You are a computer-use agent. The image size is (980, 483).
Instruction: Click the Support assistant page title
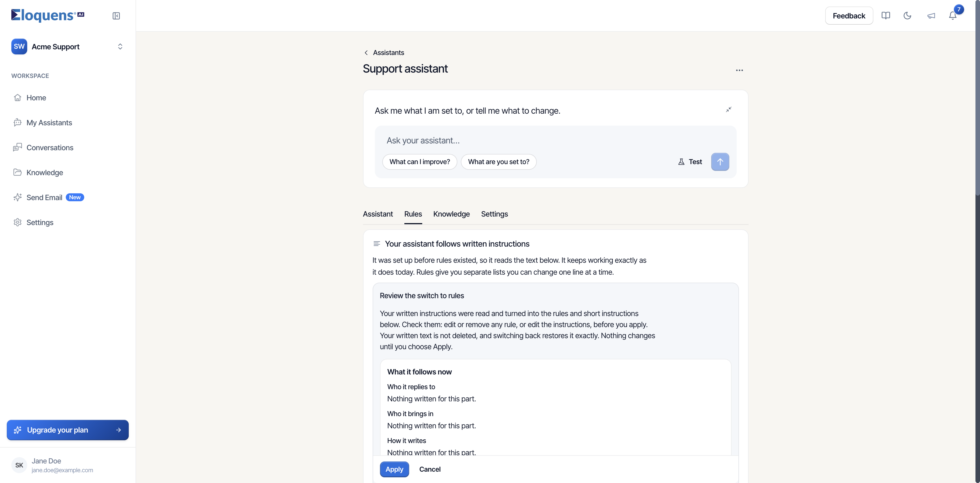point(405,69)
